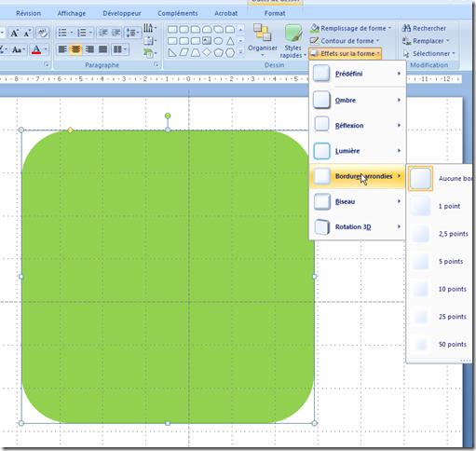This screenshot has width=476, height=451.
Task: Toggle center text alignment
Action: (x=75, y=49)
